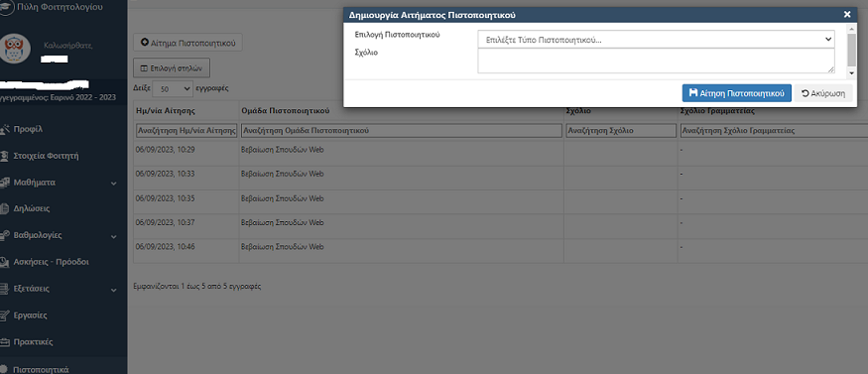Screen dimensions: 868x374
Task: Open the Πρακτικές menu item
Action: point(33,342)
